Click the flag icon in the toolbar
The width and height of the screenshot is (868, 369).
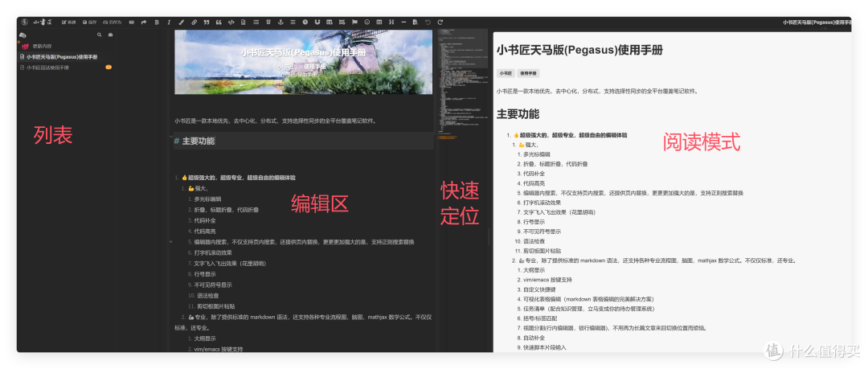click(x=355, y=23)
